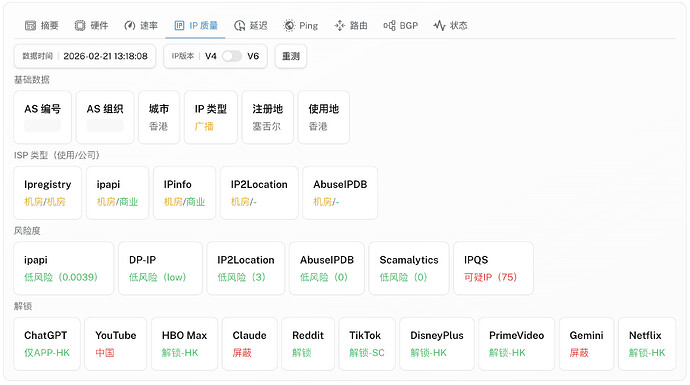Click TikTok 解锁-SC card

tap(367, 344)
